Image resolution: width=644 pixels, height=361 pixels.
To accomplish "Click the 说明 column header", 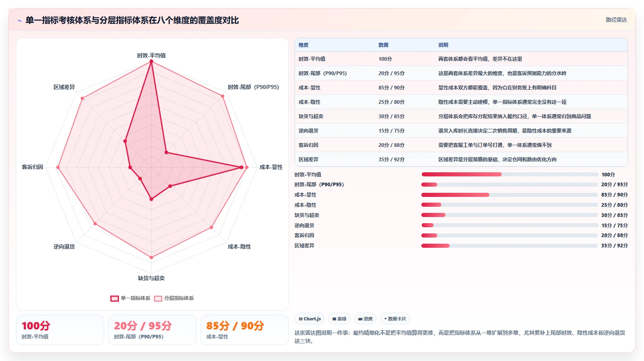I will click(x=443, y=45).
